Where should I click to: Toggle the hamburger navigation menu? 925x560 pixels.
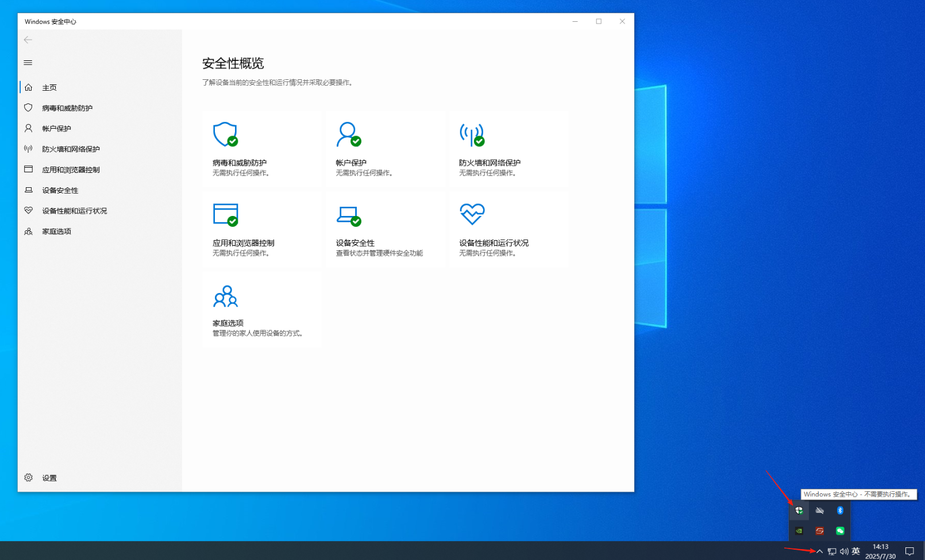(28, 63)
